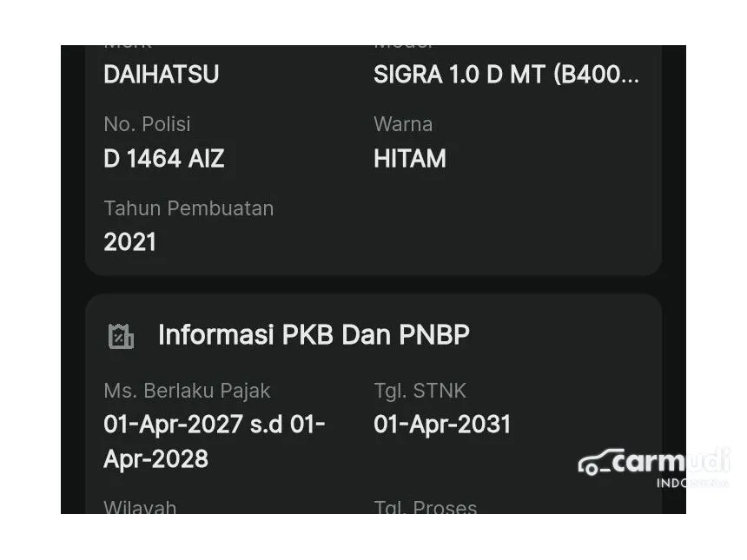The image size is (747, 560).
Task: Click the Warna label
Action: (x=403, y=124)
